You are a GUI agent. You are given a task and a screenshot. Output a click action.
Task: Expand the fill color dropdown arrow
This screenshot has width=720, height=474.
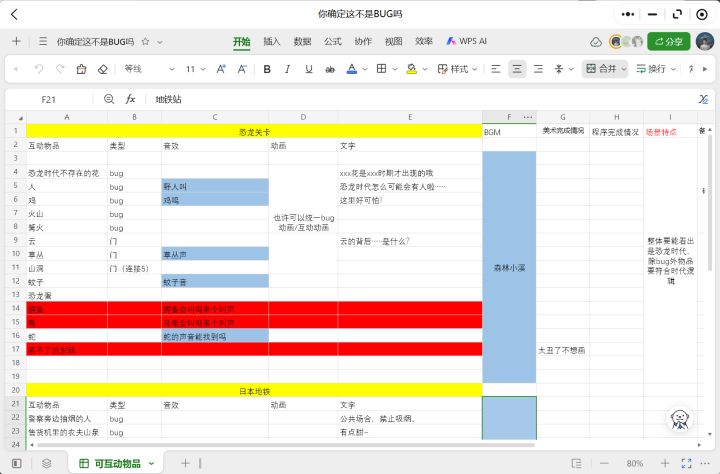tap(425, 69)
